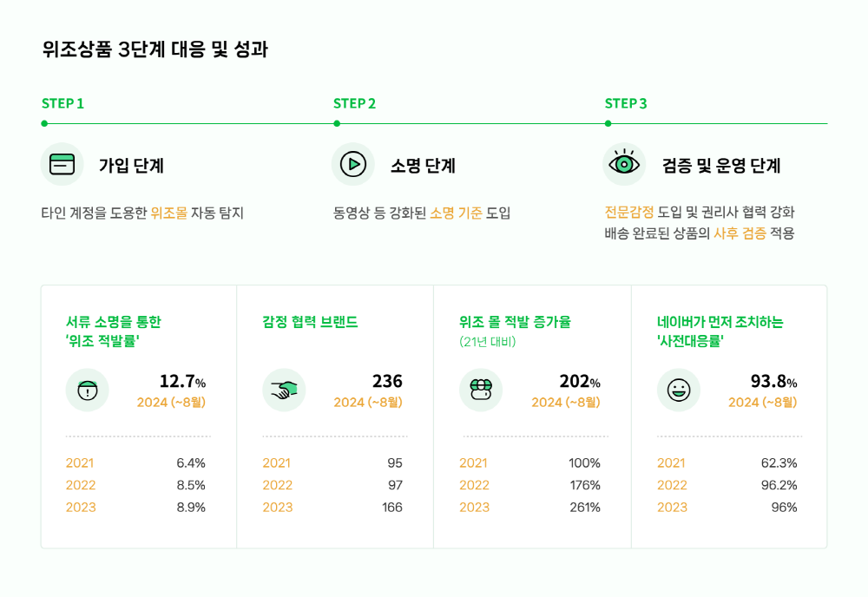The height and width of the screenshot is (597, 868).
Task: Click the orange 소명 기준 highlighted text
Action: (x=457, y=213)
